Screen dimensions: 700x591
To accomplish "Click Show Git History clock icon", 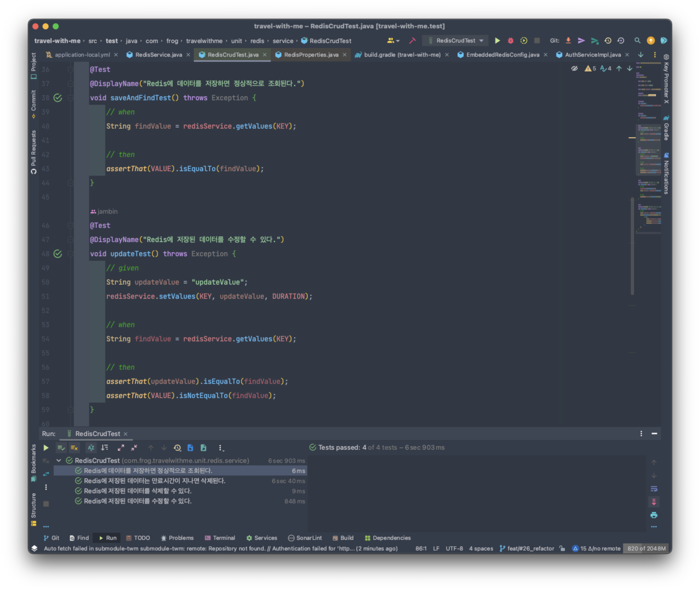I will click(x=608, y=41).
